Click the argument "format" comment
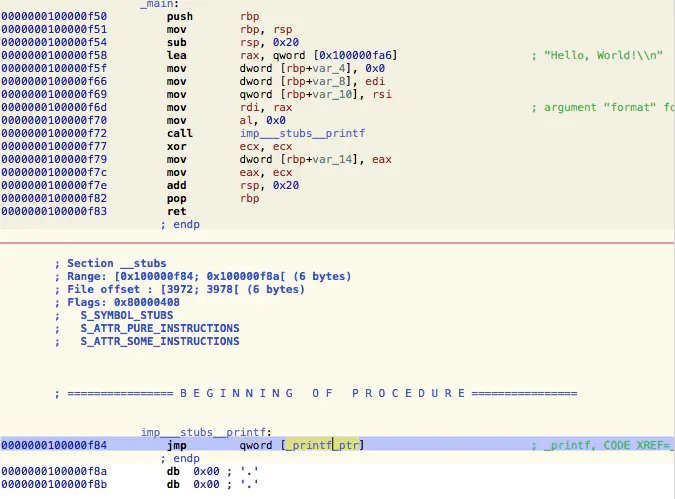 coord(603,107)
